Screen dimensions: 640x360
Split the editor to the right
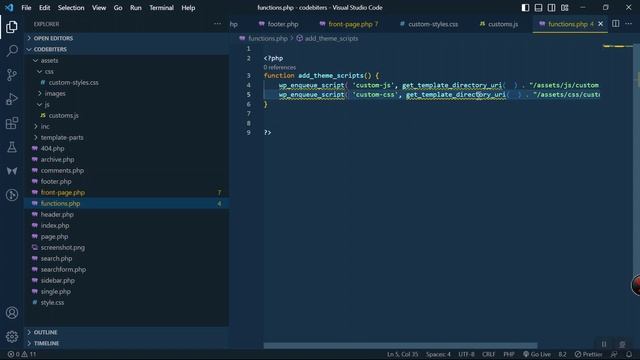tap(616, 24)
